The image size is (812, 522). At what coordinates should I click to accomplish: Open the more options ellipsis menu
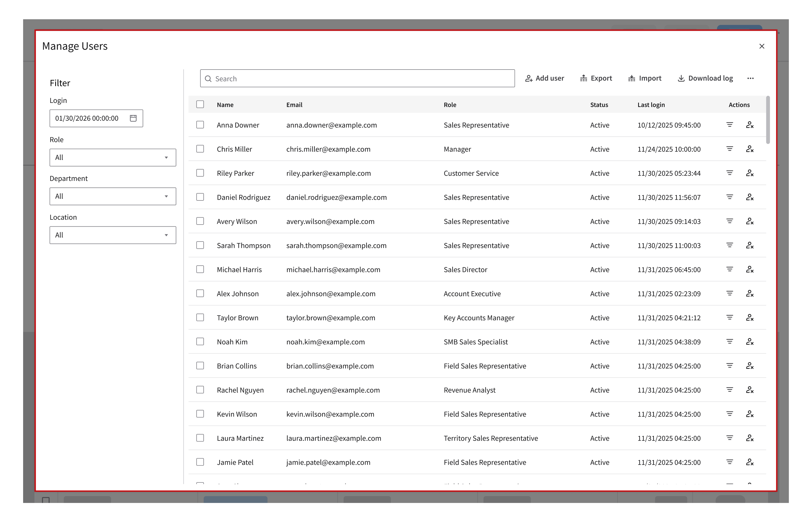click(750, 78)
